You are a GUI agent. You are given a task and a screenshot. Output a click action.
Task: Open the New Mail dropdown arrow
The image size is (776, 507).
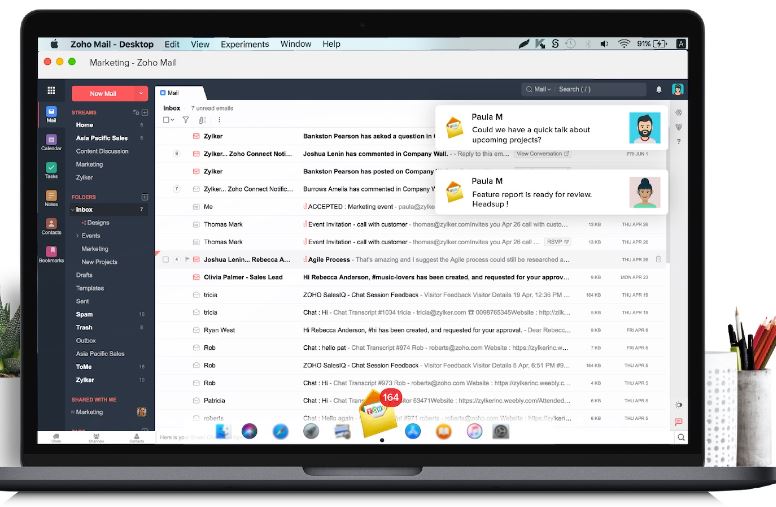coord(141,93)
